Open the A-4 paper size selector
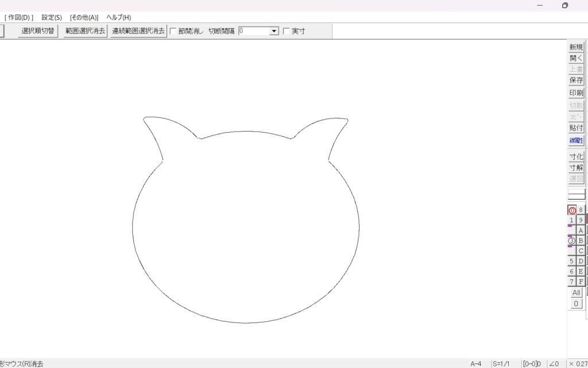The width and height of the screenshot is (588, 368). [476, 363]
